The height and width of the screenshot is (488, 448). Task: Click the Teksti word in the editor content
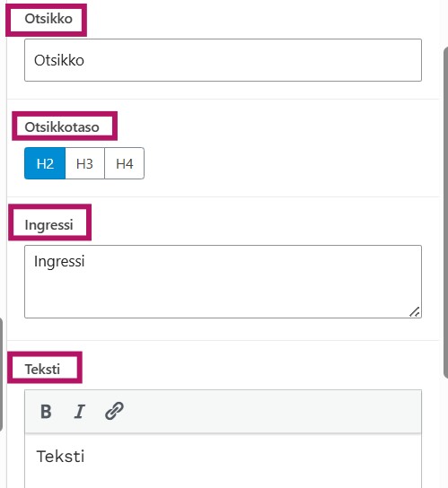coord(60,457)
